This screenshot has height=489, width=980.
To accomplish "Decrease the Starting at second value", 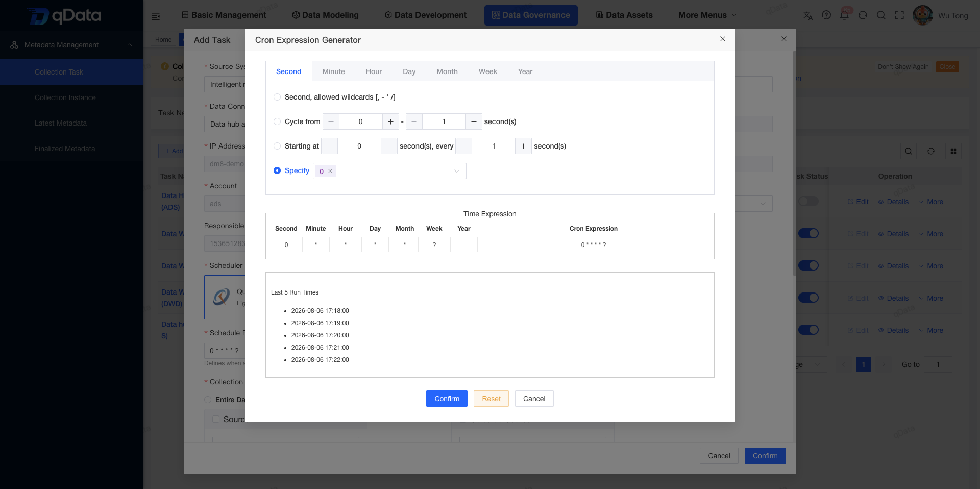I will (x=329, y=146).
